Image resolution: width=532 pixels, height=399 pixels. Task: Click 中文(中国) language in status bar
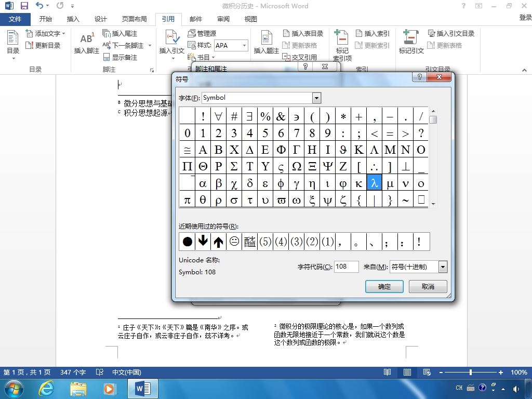click(127, 372)
